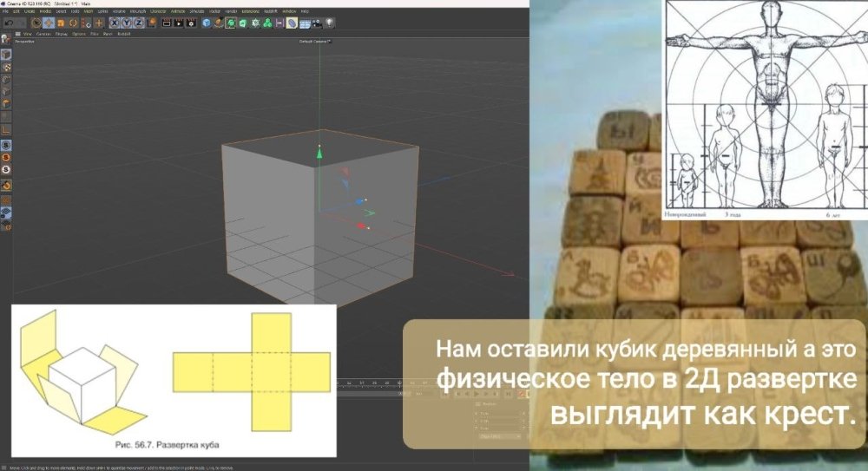Viewport: 868px width, 471px height.
Task: Toggle the Z axis lock
Action: 138,23
